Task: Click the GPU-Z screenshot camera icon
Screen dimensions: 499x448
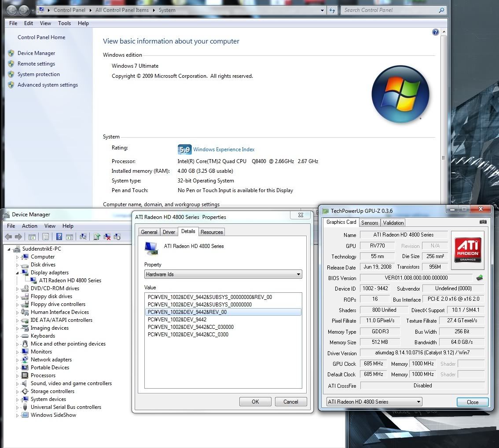Action: (x=483, y=222)
